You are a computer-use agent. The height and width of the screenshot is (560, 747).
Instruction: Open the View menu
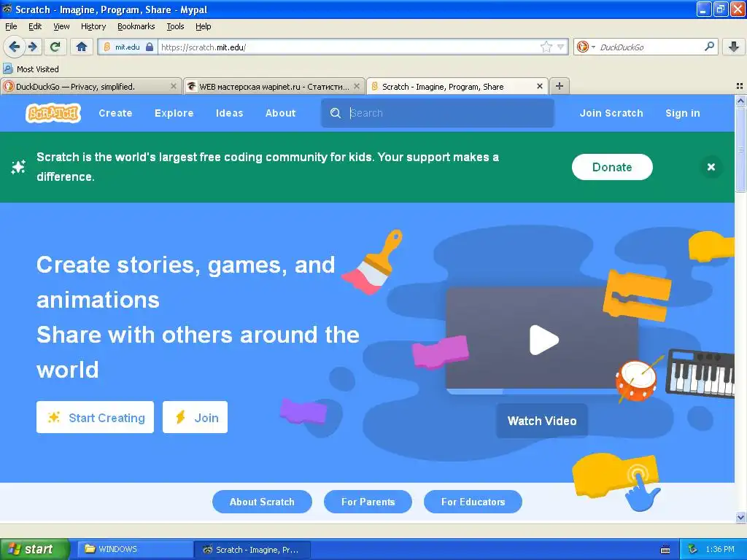61,26
